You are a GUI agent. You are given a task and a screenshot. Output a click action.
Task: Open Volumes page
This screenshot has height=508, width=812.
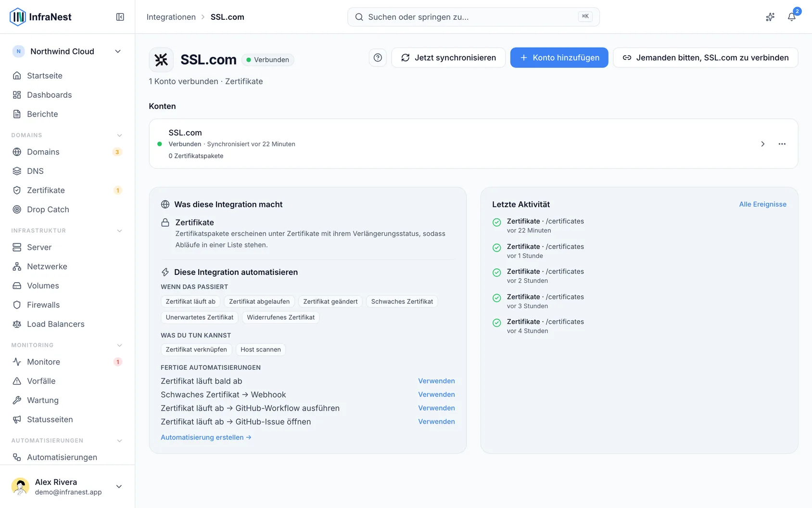(67, 286)
